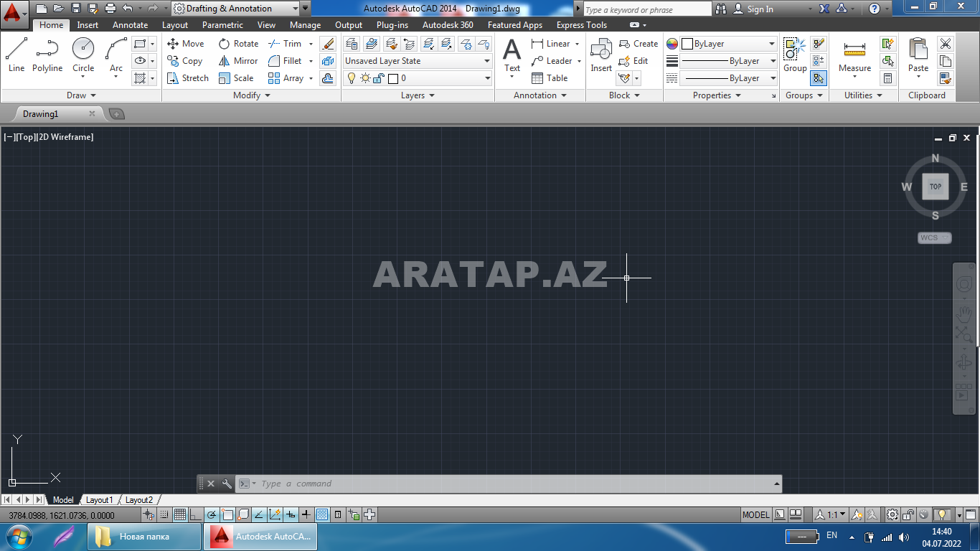This screenshot has width=980, height=551.
Task: Open the Pan hand tool in navigation bar
Action: pos(963,313)
